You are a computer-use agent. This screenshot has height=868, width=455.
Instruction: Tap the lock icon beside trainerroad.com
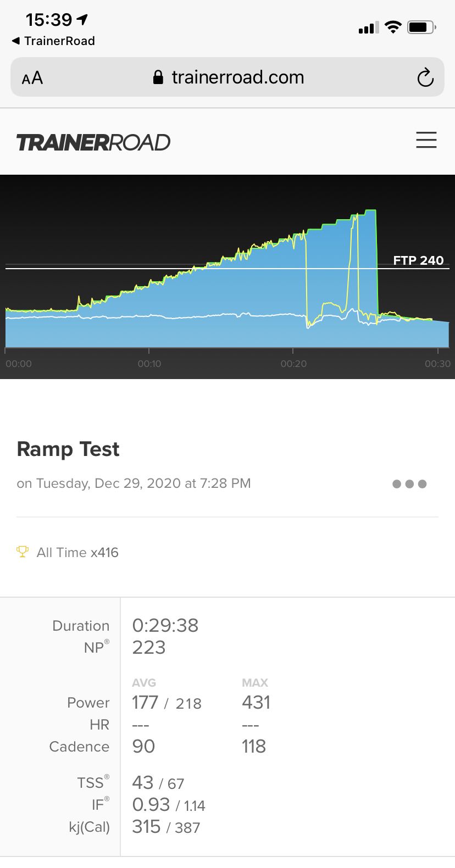[158, 77]
